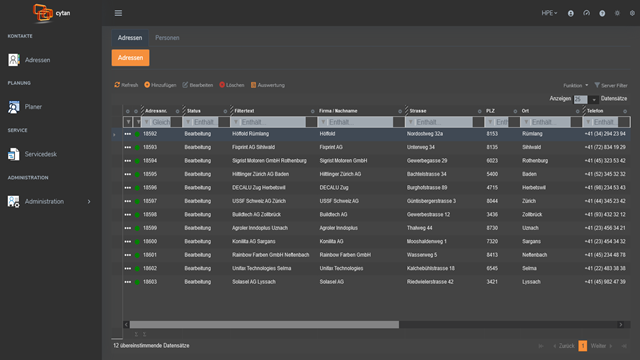
Task: Click Löschen to delete the record
Action: (232, 85)
